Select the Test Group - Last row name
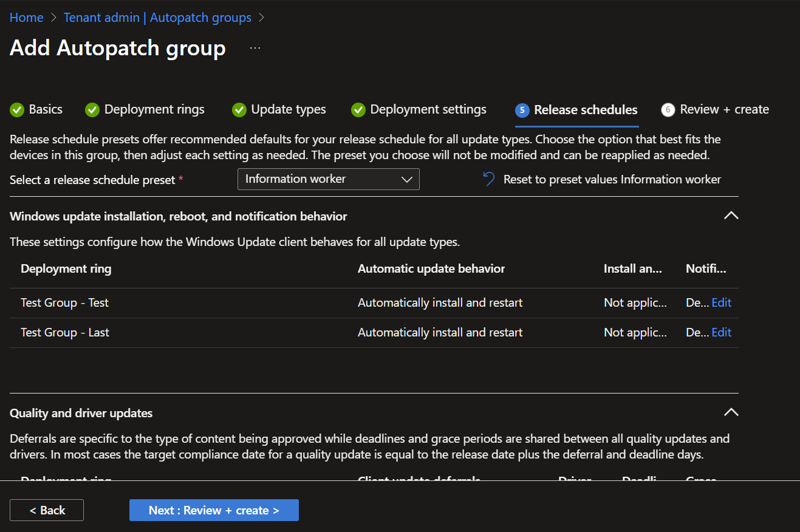This screenshot has width=800, height=532. coord(65,332)
